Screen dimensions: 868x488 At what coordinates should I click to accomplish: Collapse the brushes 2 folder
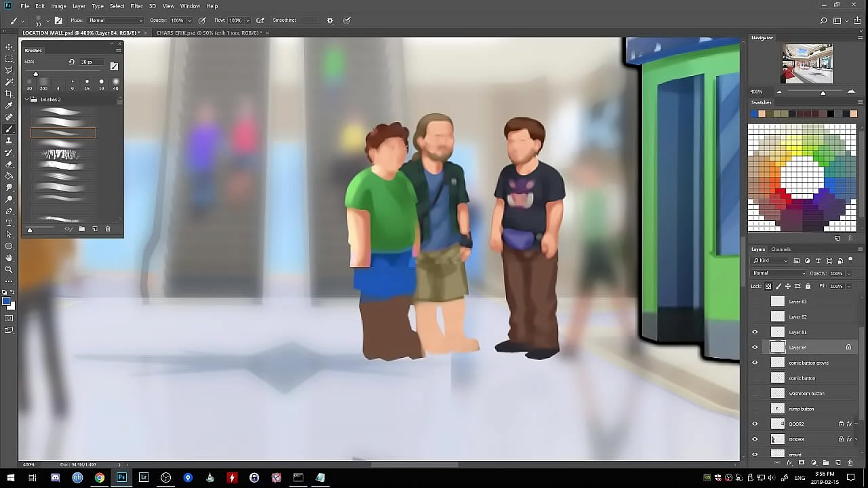[x=27, y=100]
